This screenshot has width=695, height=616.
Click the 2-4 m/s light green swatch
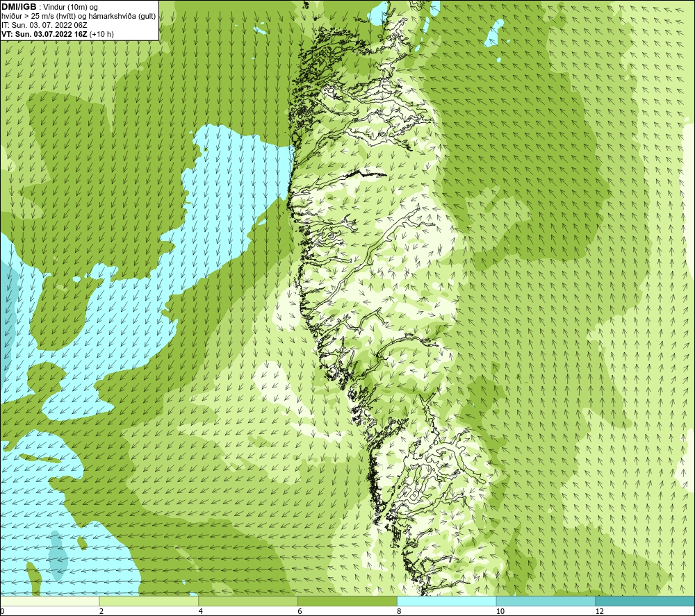149,601
